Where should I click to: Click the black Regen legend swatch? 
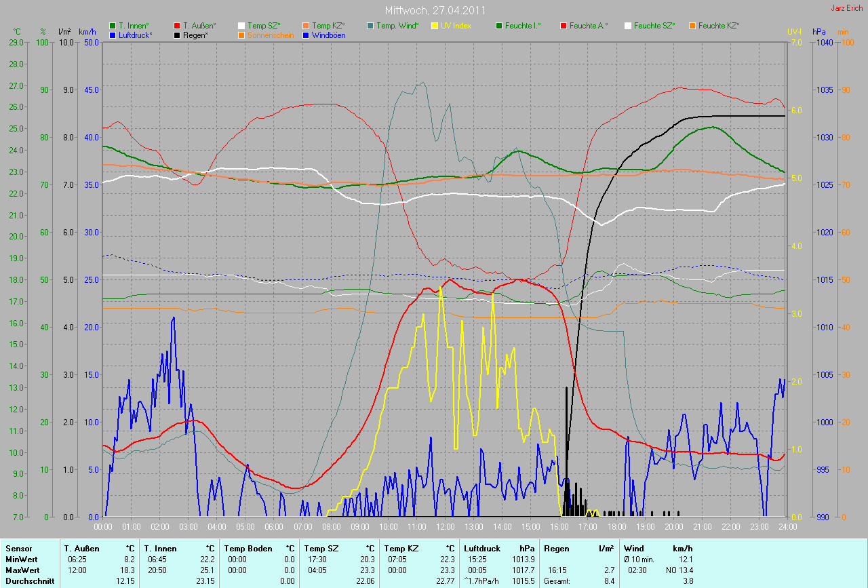(x=177, y=35)
